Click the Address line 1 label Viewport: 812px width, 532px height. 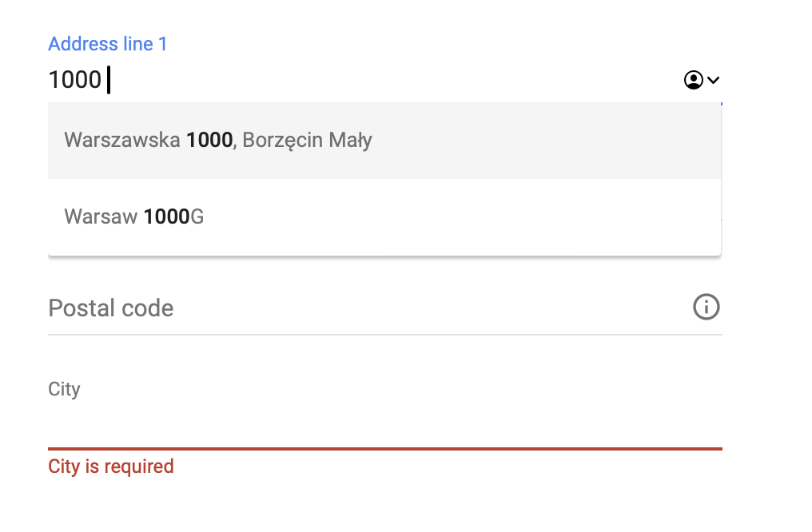click(x=108, y=44)
